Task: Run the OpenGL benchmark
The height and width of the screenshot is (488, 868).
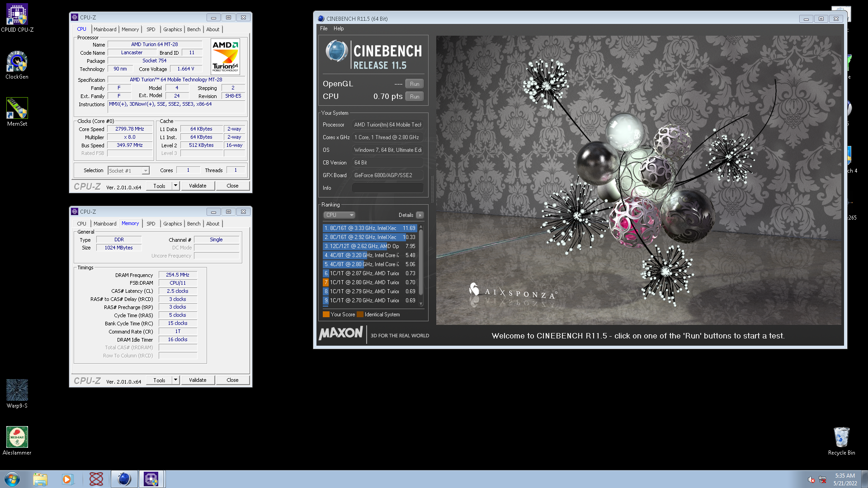Action: (414, 84)
